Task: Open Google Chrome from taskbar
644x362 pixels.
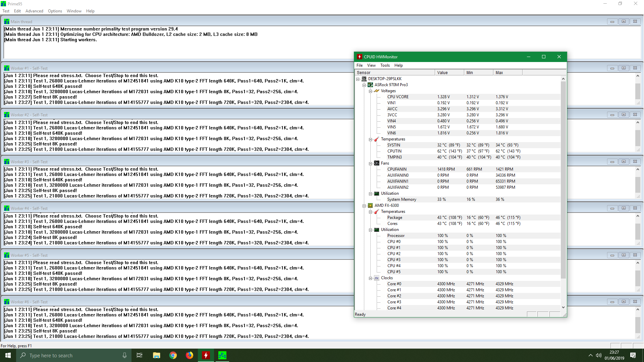Action: (173, 355)
